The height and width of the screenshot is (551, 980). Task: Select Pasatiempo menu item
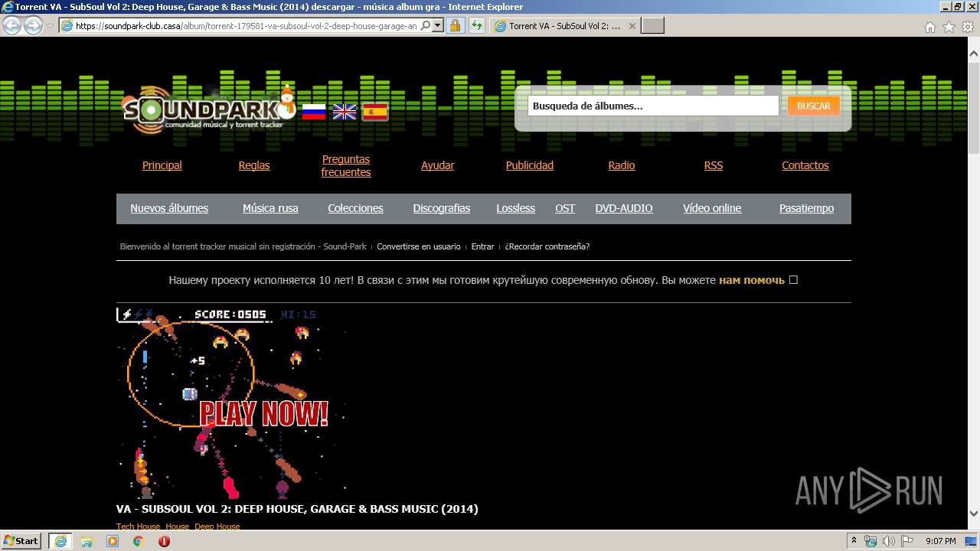(807, 208)
